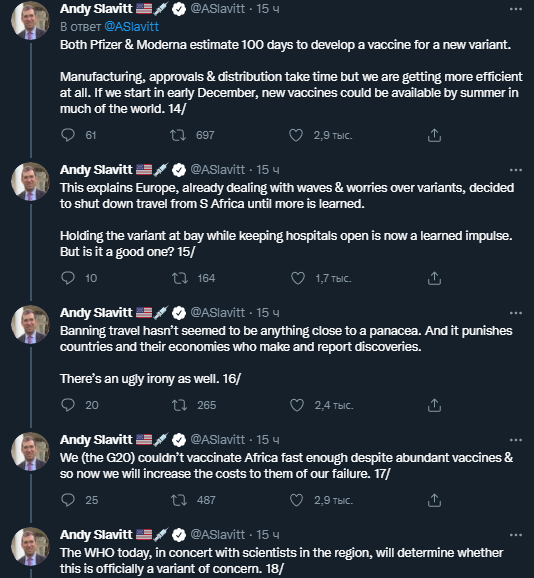Share the tweet about S Africa travel

[434, 278]
